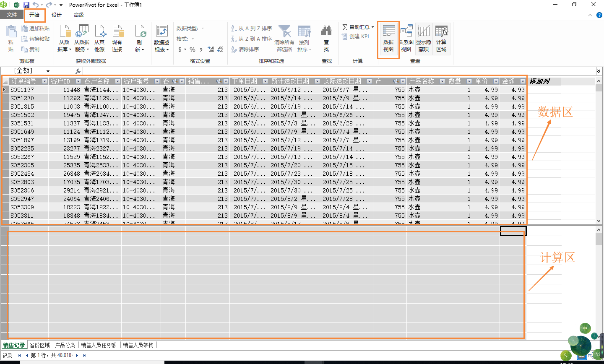Switch to 关系图视图 (Diagram View)

point(406,38)
